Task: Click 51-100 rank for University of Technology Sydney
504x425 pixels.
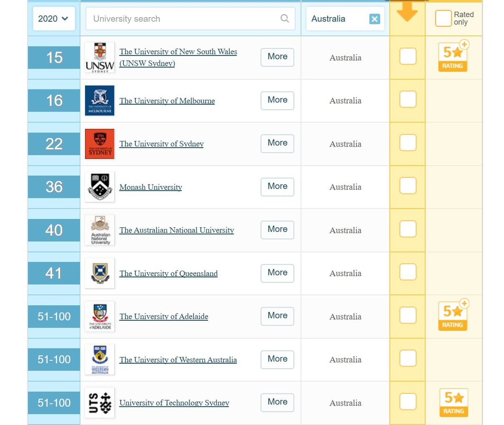Action: pos(54,403)
